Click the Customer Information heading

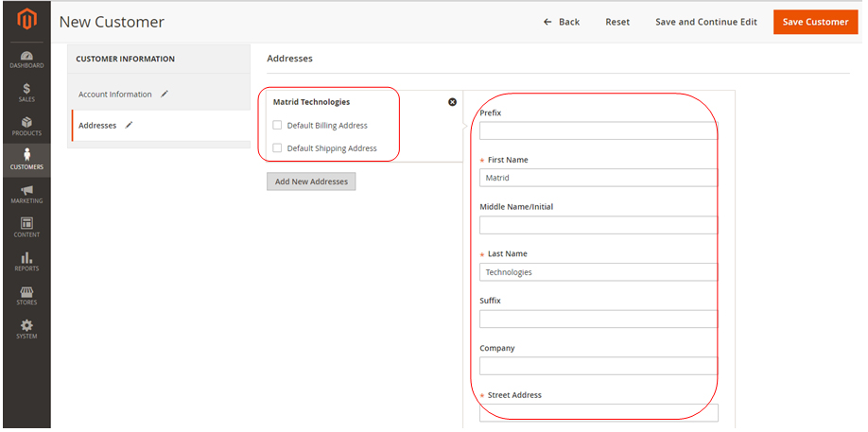click(x=125, y=59)
